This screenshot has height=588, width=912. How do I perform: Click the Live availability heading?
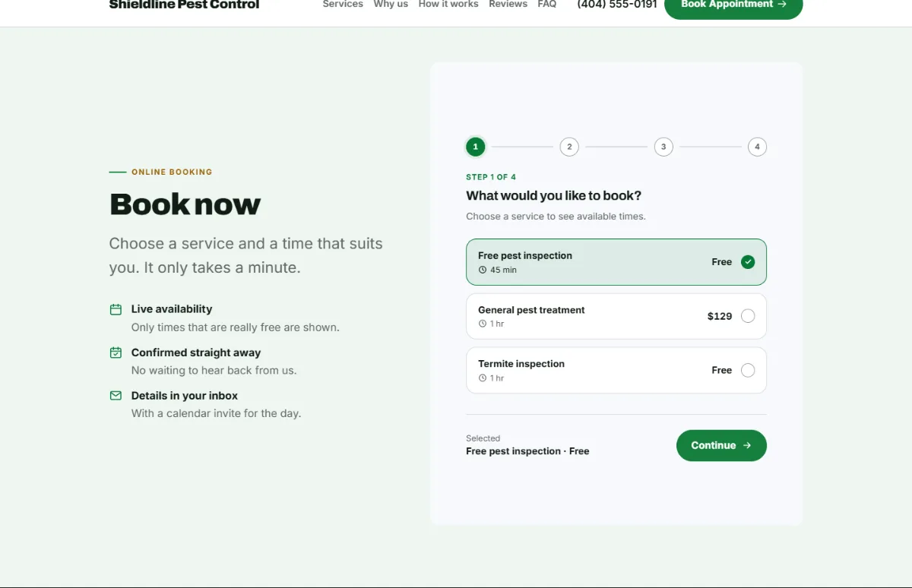(172, 309)
